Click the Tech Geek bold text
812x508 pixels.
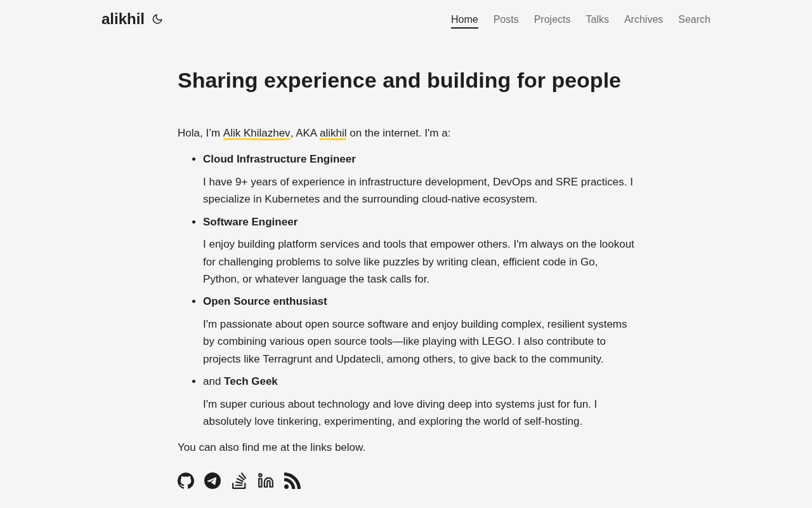click(x=251, y=382)
